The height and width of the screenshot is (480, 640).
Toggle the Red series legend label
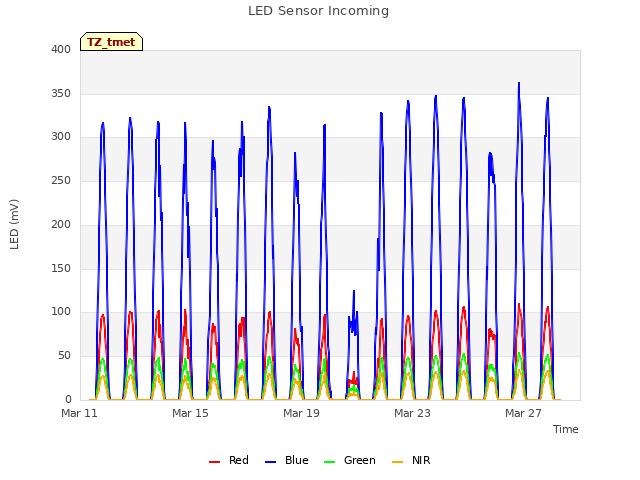click(x=239, y=460)
